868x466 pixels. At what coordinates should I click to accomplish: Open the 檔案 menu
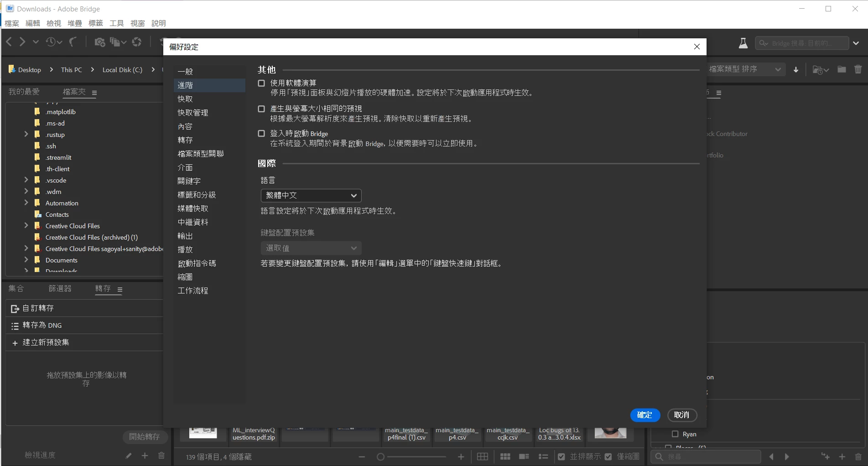(12, 23)
